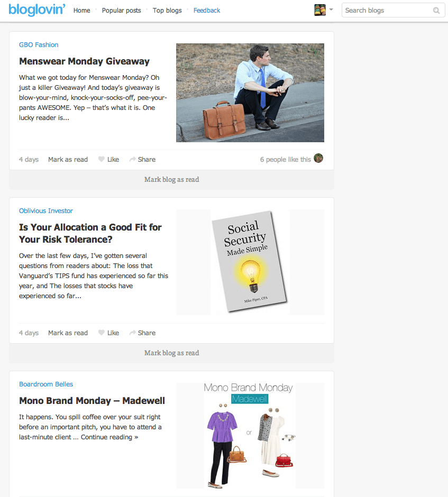448x497 pixels.
Task: Expand the profile dropdown arrow
Action: point(331,10)
